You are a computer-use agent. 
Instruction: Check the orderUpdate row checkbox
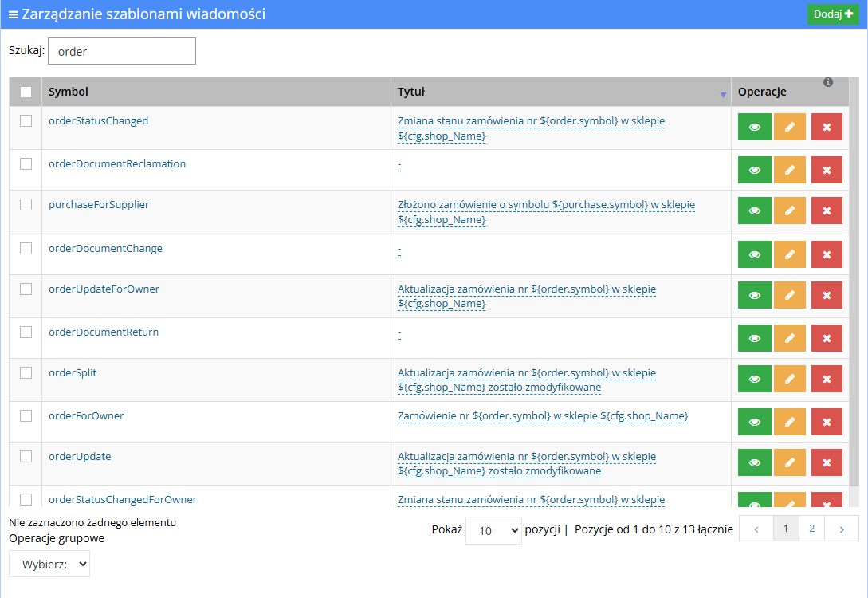tap(26, 456)
